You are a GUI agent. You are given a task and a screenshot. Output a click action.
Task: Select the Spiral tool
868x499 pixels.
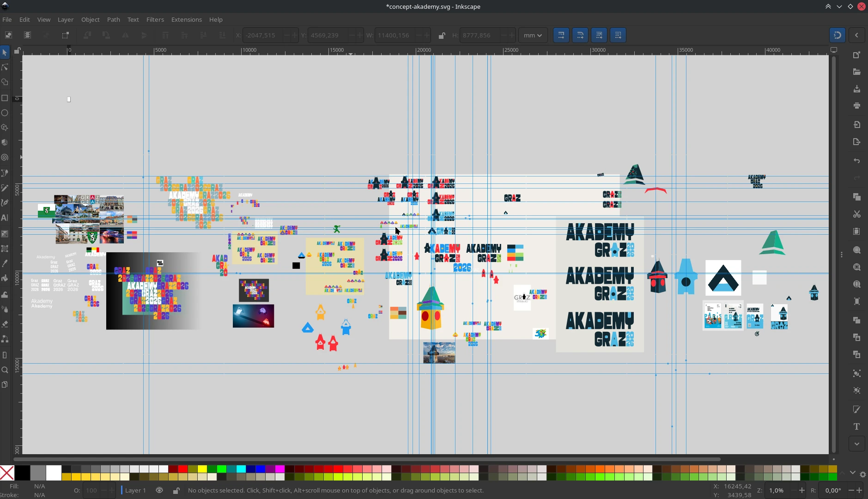(x=5, y=158)
